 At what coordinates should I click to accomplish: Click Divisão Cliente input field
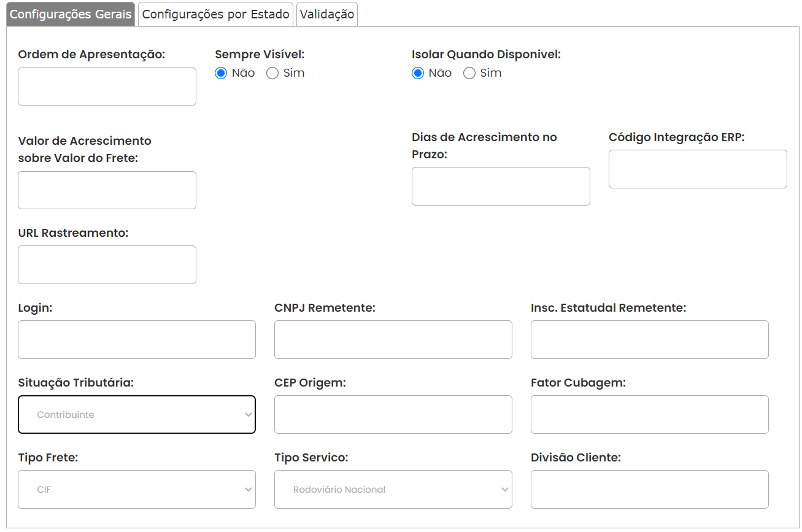pyautogui.click(x=650, y=490)
